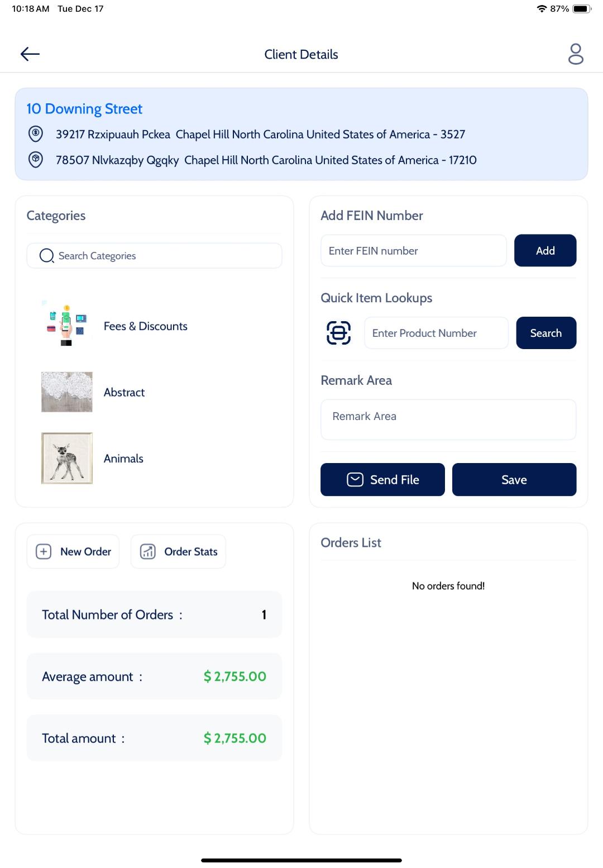Click the shipping address globe pin icon

[x=35, y=160]
